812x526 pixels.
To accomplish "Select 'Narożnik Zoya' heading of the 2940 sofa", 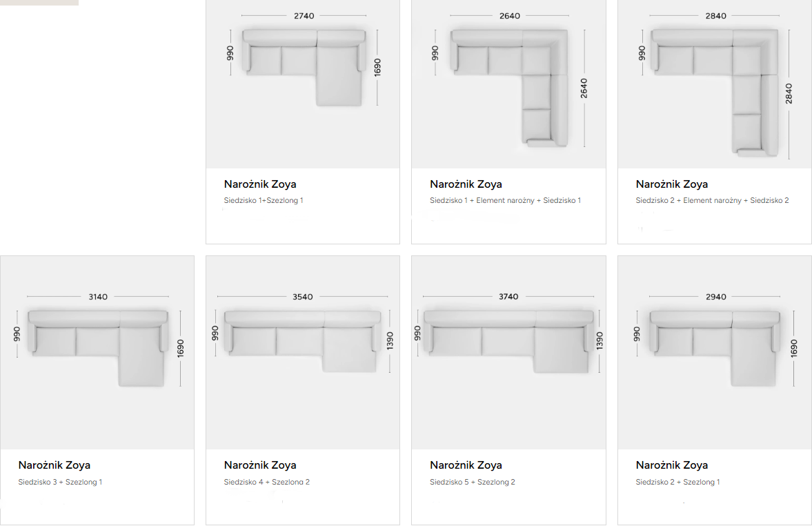I will click(672, 465).
